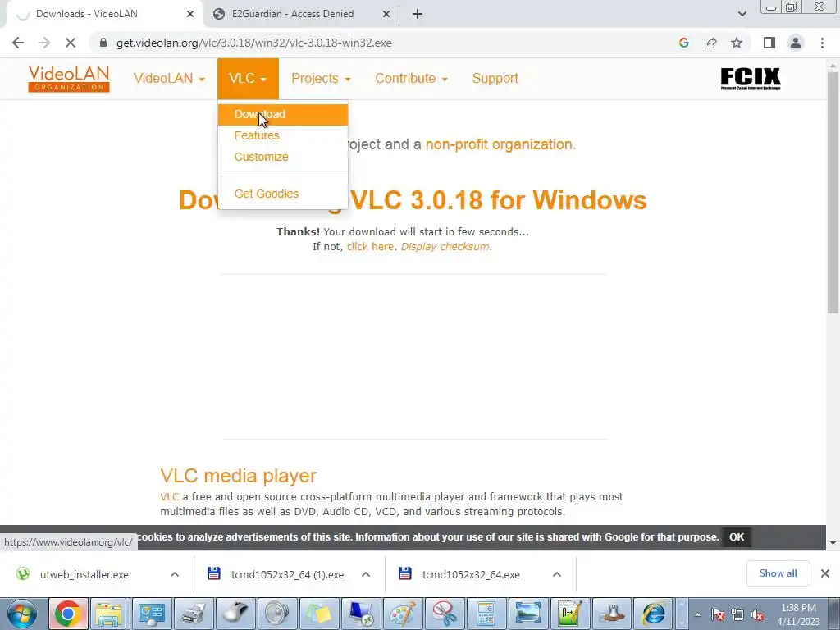This screenshot has width=840, height=630.
Task: Click the 'click here' download link
Action: [370, 247]
